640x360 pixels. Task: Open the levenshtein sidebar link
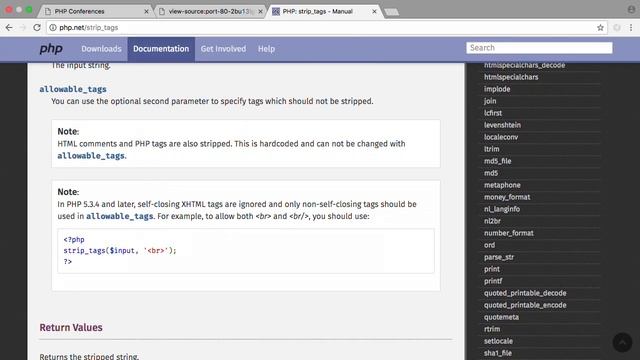(502, 125)
